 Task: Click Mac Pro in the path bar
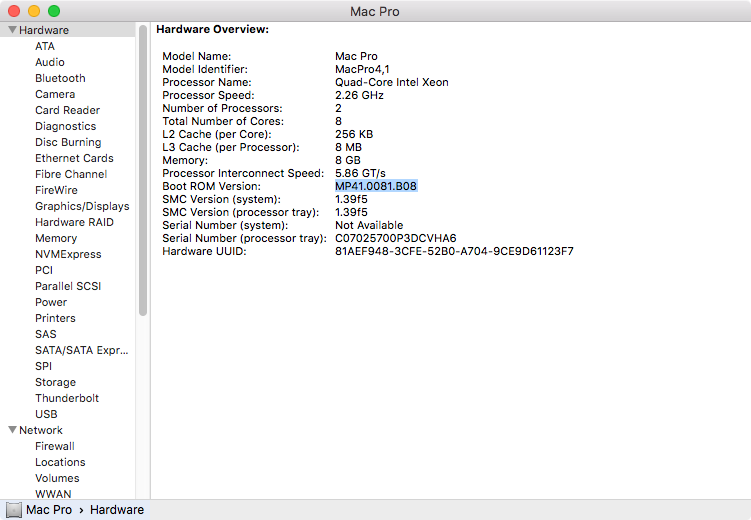(49, 510)
